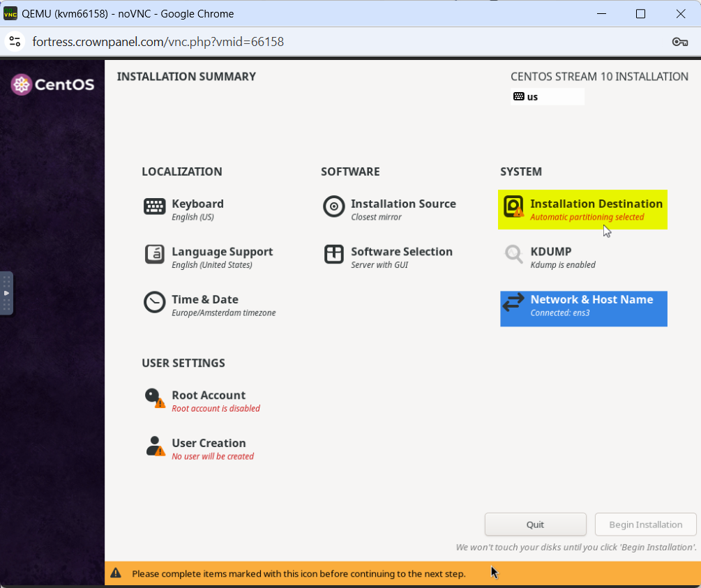
Task: Click 'Server with GUI' text
Action: tap(379, 265)
